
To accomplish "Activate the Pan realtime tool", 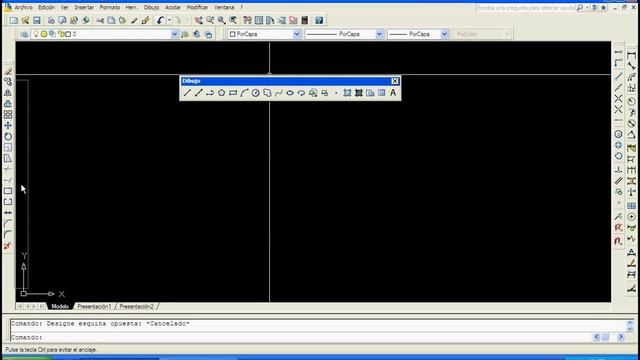I will [198, 20].
